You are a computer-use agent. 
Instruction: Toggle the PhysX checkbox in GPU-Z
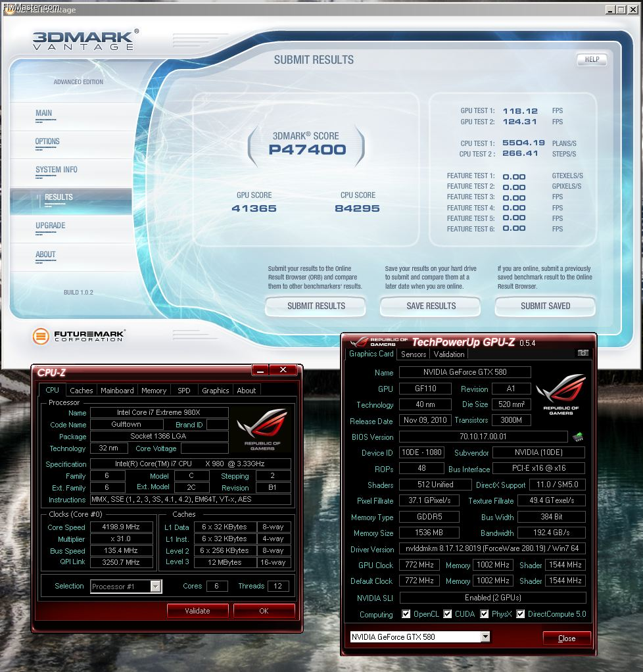484,614
